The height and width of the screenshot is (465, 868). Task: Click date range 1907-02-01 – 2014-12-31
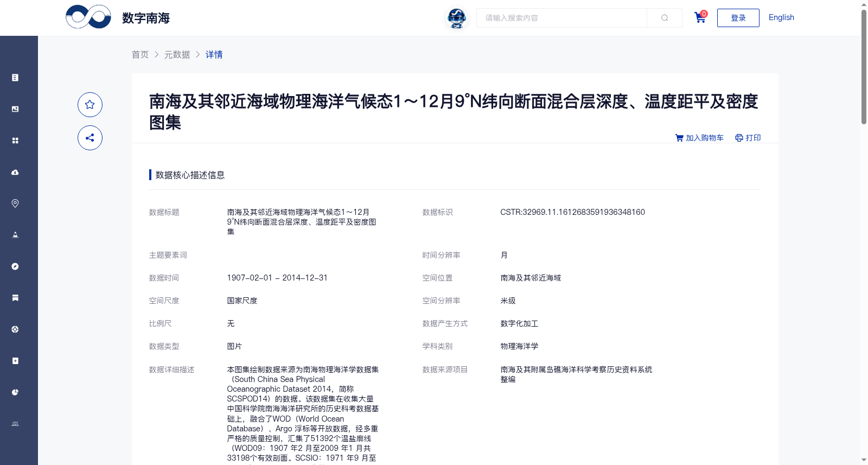(x=277, y=278)
